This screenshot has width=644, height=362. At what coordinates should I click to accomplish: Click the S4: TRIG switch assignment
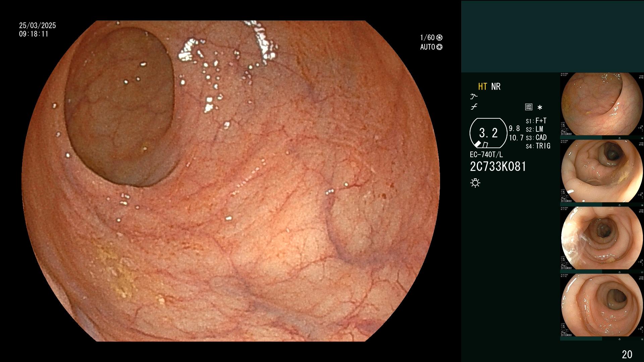tap(538, 146)
